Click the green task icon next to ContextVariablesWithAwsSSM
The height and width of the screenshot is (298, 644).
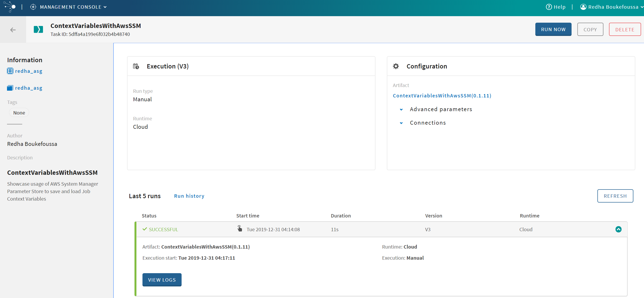38,29
